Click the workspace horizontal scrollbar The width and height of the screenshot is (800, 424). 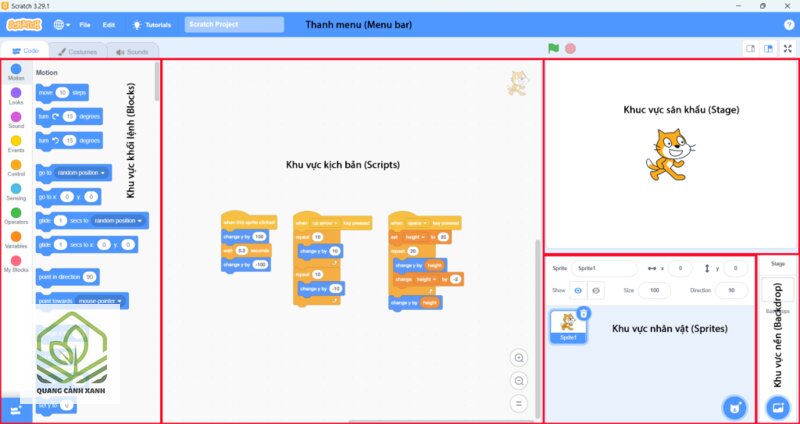[439, 421]
